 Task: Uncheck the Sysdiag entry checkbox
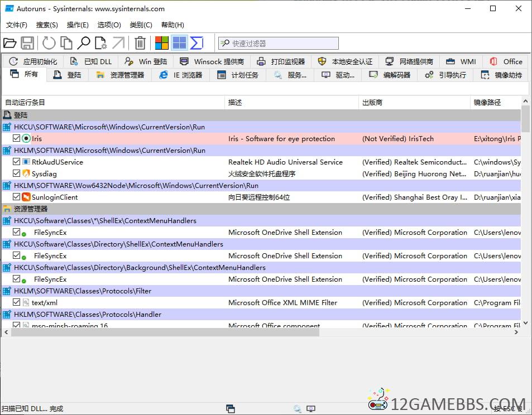tap(16, 173)
